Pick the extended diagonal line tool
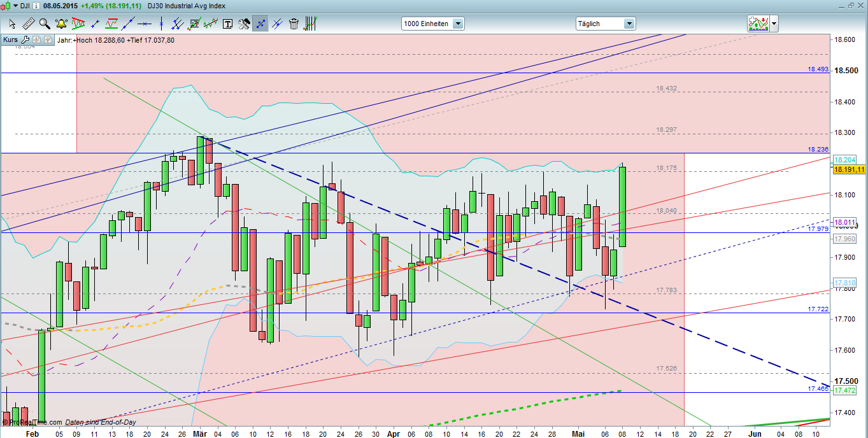 [x=128, y=24]
